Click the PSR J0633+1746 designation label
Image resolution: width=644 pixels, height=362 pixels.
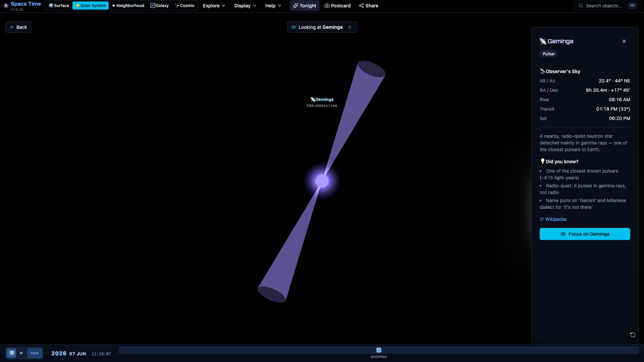(x=322, y=106)
